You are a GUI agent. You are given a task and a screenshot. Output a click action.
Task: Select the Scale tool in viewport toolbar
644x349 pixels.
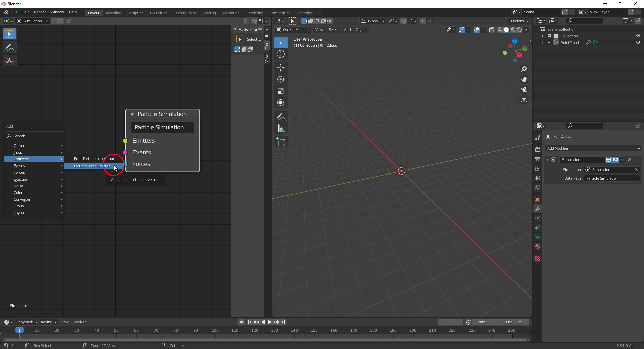coord(280,91)
